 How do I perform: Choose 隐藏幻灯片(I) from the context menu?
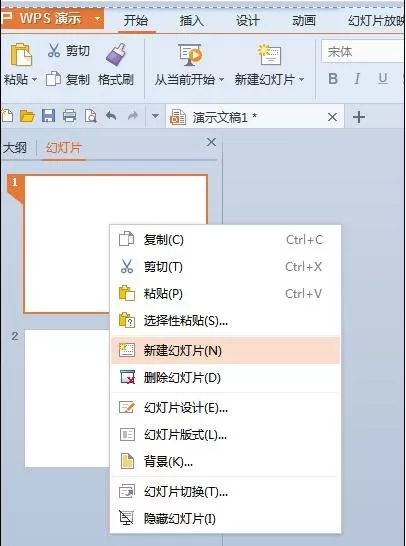click(x=225, y=519)
